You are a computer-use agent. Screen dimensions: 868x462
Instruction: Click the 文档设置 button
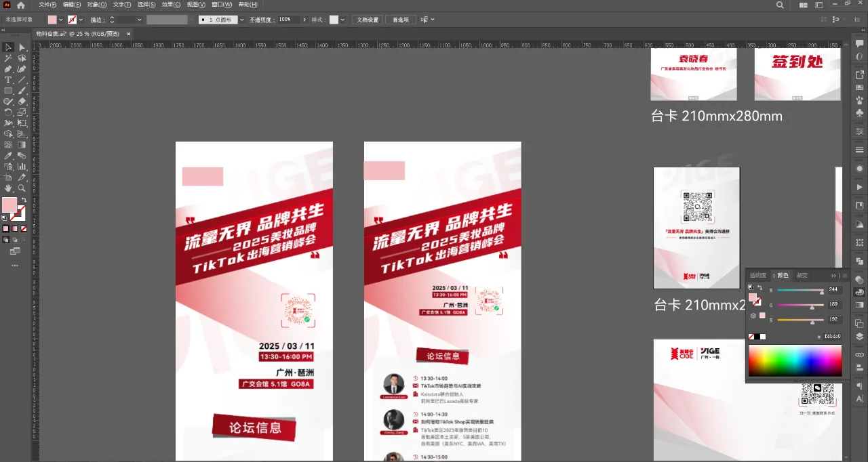(x=368, y=20)
